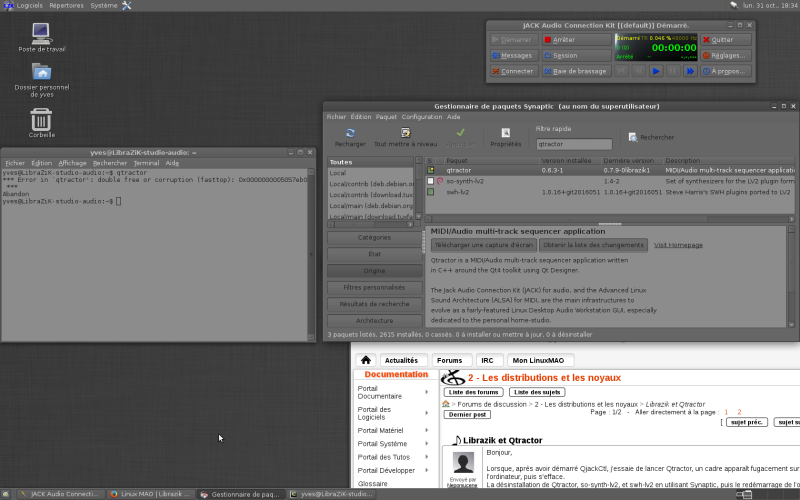The image size is (800, 500).
Task: Toggle status checkbox of swh-lv2 package
Action: point(431,192)
